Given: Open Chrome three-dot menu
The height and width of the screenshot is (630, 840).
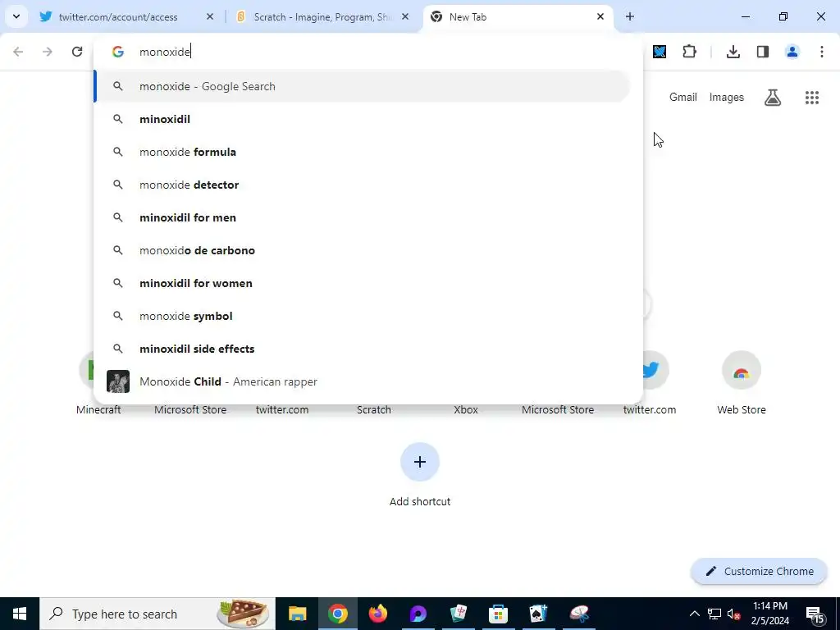Looking at the screenshot, I should coord(822,52).
